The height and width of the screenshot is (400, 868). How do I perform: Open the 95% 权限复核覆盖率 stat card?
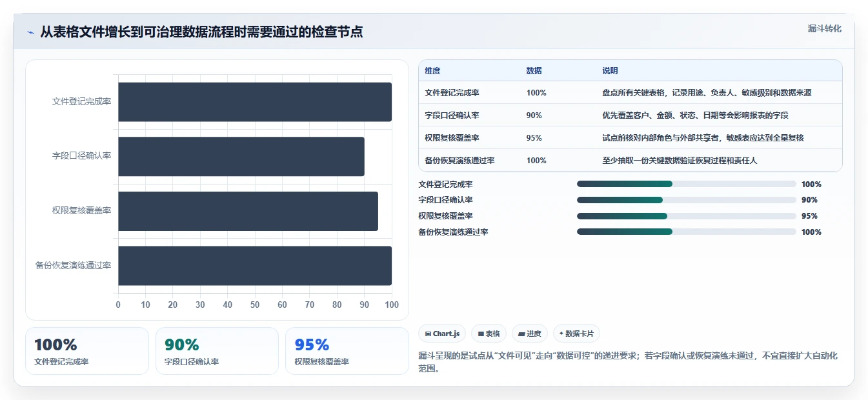coord(347,351)
